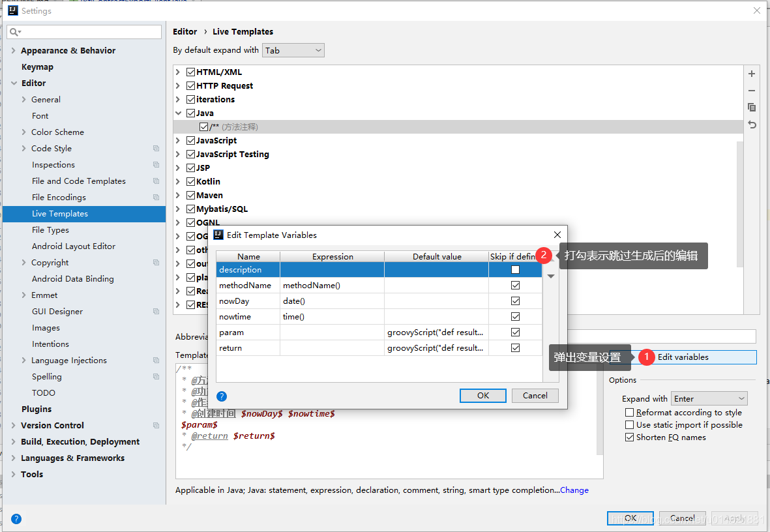Focus the settings search field
This screenshot has height=532, width=770.
pyautogui.click(x=84, y=32)
